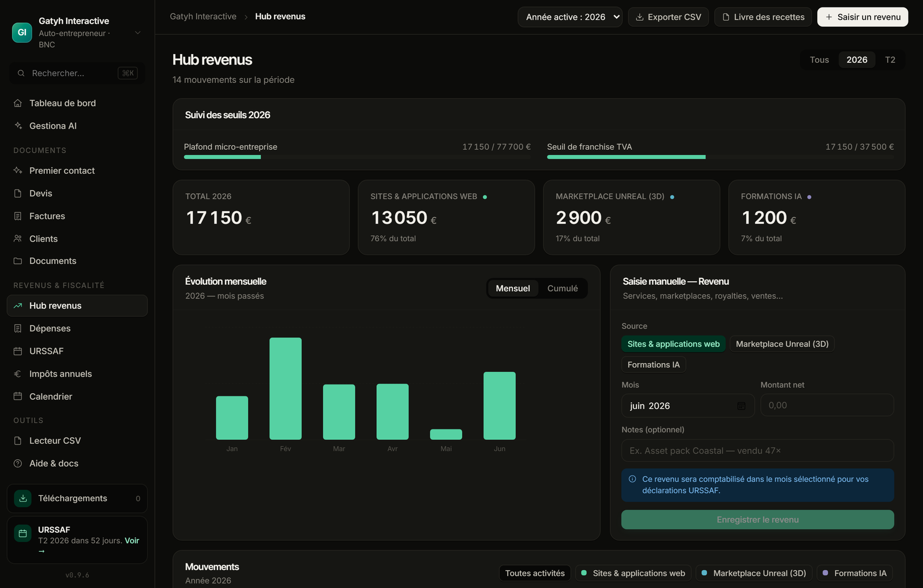
Task: Click the Montant net input field
Action: 827,405
